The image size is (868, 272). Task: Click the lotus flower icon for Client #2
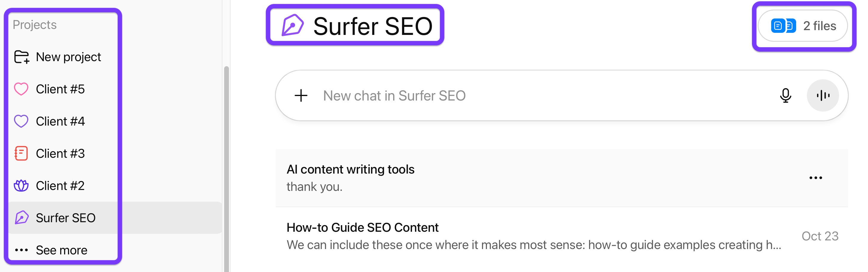point(21,186)
